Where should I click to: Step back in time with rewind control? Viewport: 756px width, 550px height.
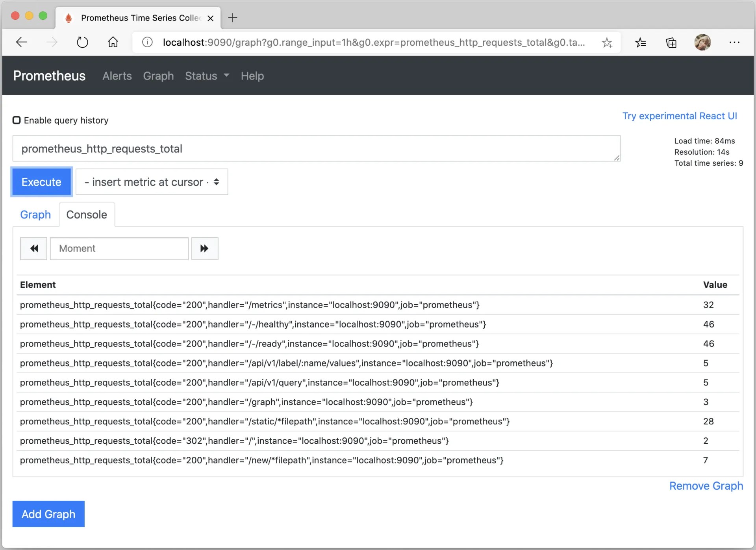[33, 248]
